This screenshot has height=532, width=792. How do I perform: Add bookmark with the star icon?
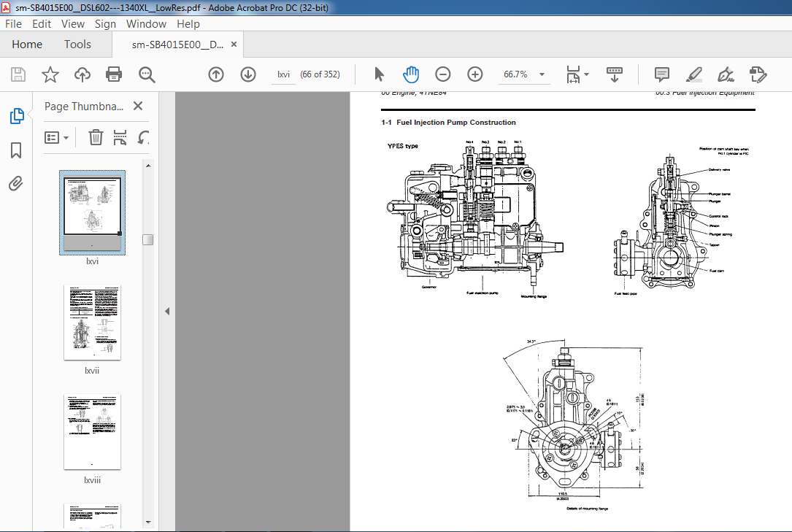pos(50,74)
